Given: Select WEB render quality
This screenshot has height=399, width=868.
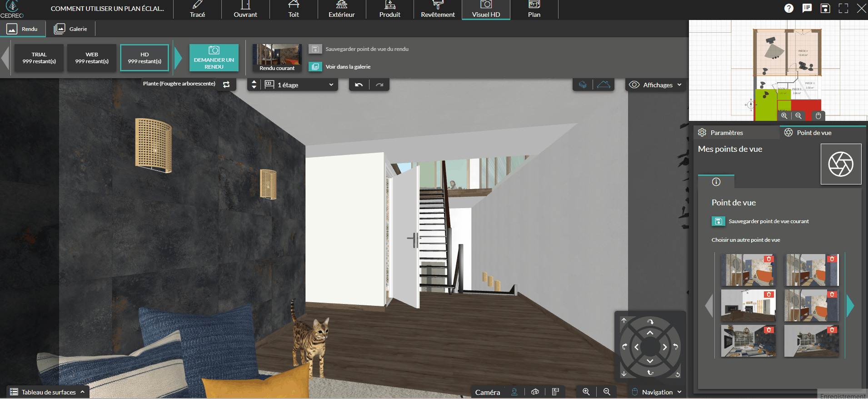Looking at the screenshot, I should 92,58.
